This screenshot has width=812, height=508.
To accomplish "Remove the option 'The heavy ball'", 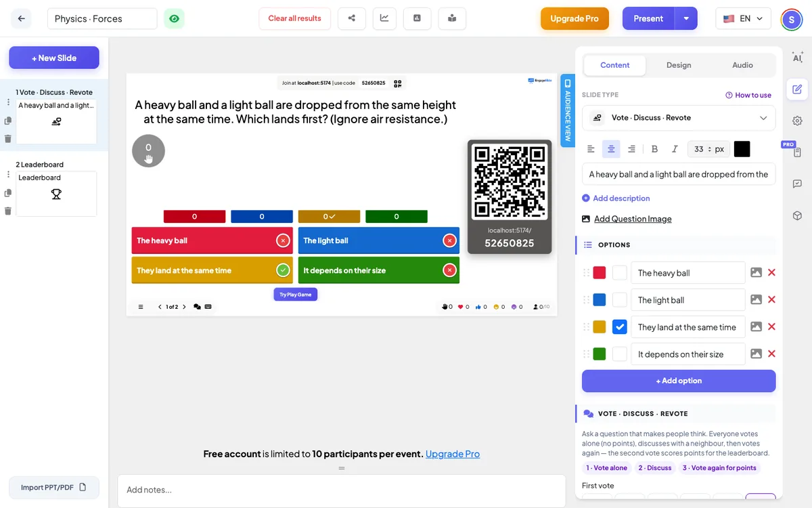I will click(771, 272).
